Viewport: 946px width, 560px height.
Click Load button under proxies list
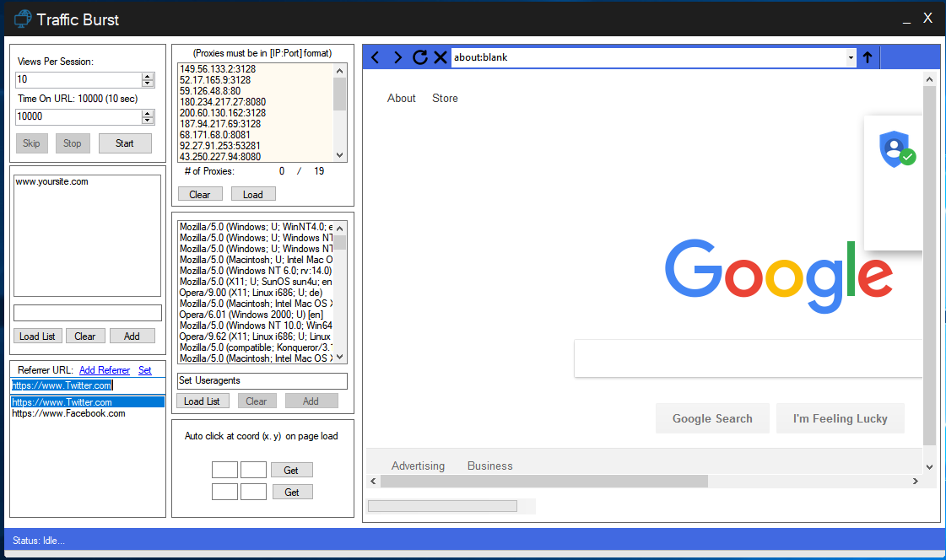(253, 194)
